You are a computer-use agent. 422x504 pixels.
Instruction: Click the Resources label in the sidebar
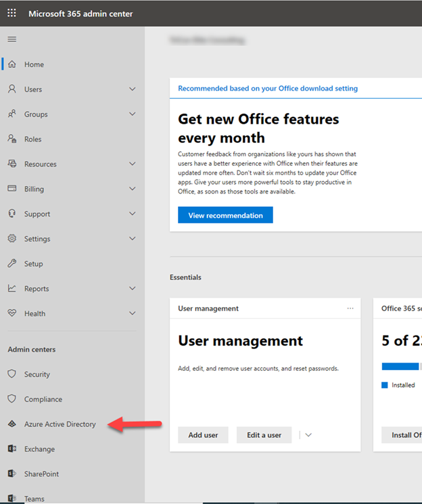pos(41,164)
